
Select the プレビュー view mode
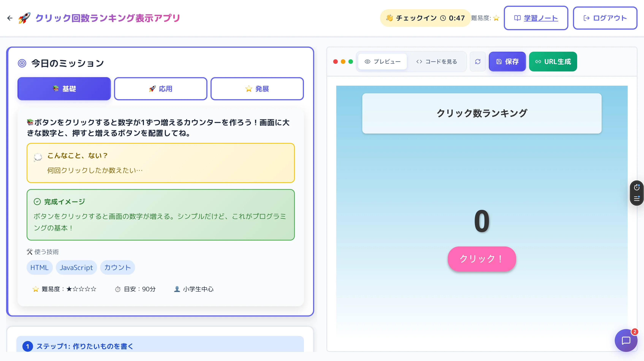point(382,62)
